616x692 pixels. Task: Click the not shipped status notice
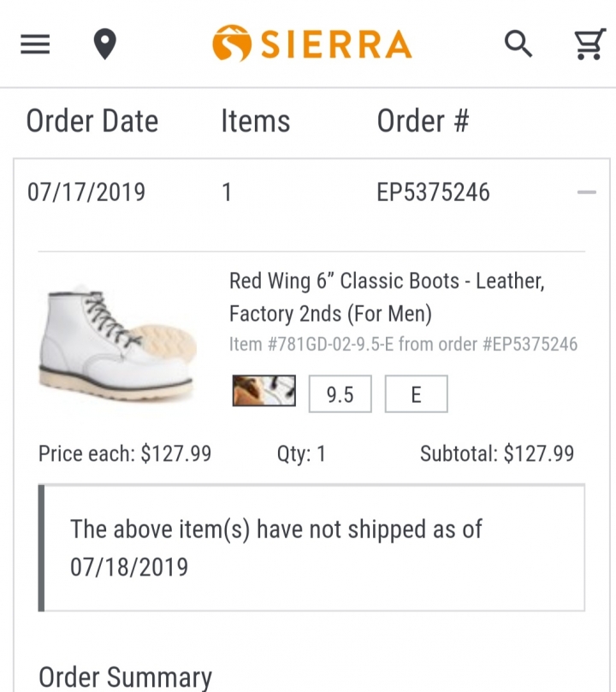tap(311, 547)
